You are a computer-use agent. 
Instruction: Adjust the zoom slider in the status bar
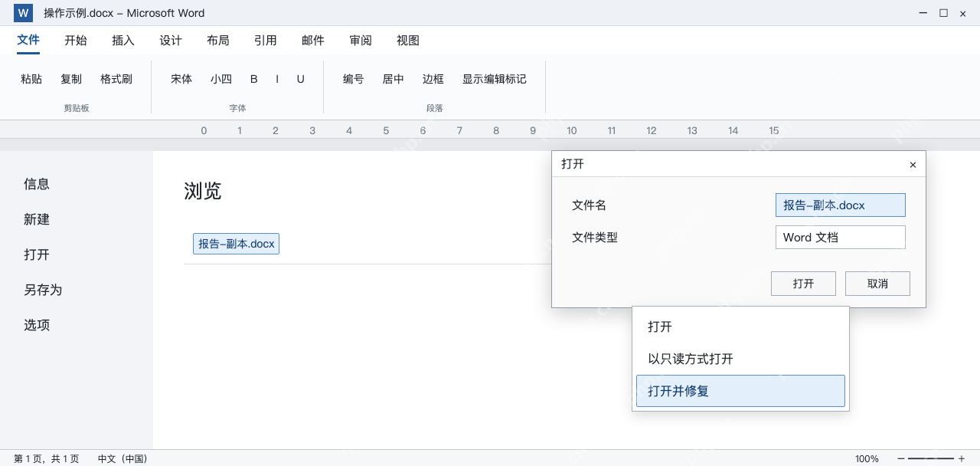(931, 458)
